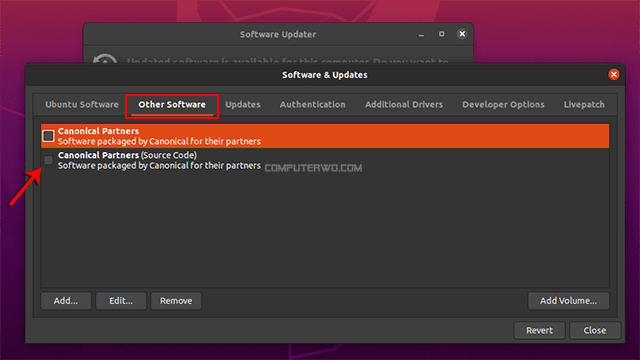The height and width of the screenshot is (360, 640).
Task: Enable the Canonical Partners checkbox
Action: point(48,136)
